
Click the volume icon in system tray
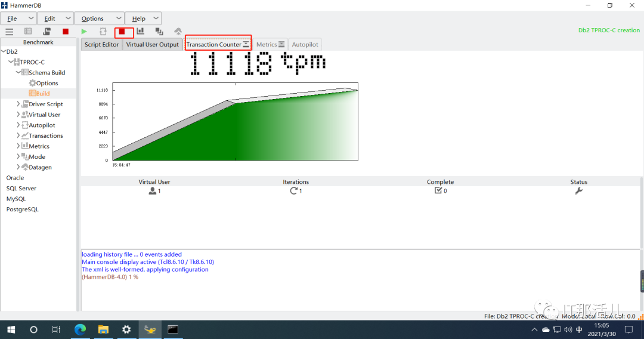(x=568, y=329)
